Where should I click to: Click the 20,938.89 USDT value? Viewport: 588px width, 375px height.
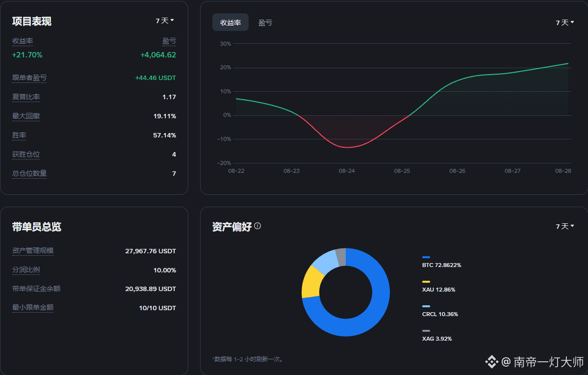(x=151, y=289)
